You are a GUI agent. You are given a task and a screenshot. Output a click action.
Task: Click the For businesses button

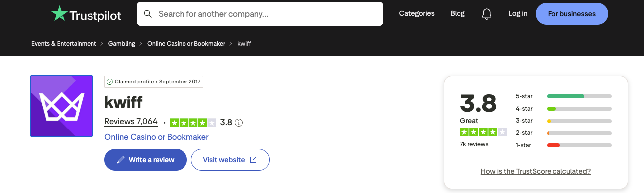(572, 14)
